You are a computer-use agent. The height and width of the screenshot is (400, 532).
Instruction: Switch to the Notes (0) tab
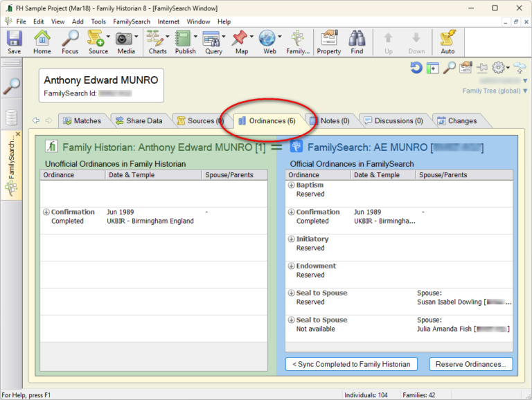coord(330,120)
